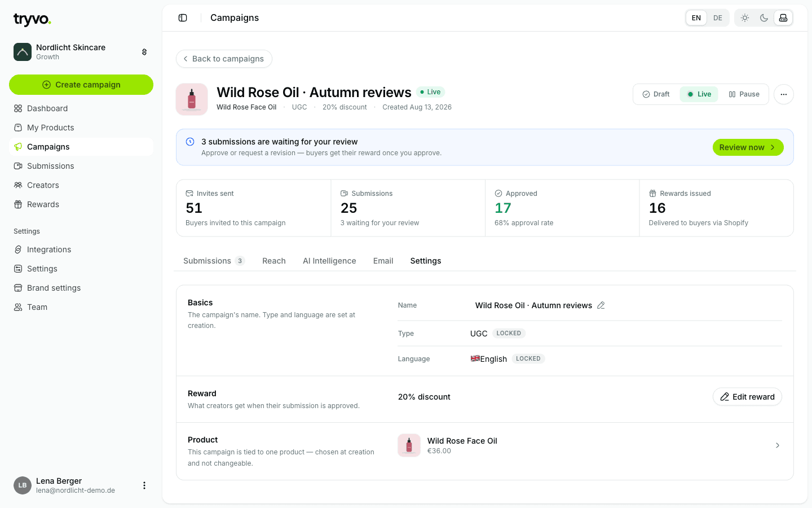The height and width of the screenshot is (508, 812).
Task: Open Lena Berger account menu dots
Action: (x=144, y=485)
